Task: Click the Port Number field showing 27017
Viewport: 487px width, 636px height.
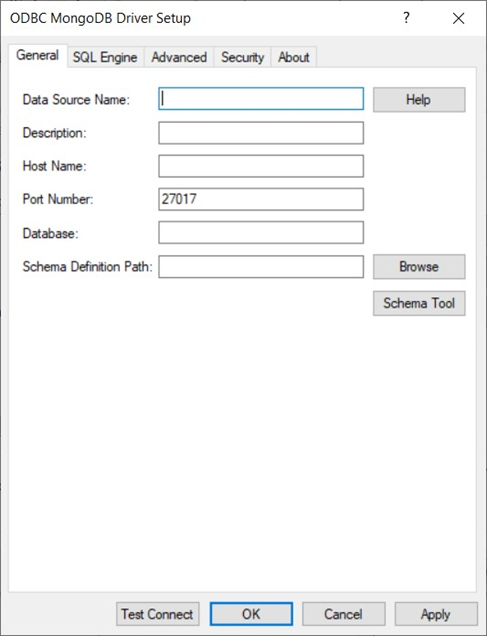Action: tap(261, 199)
